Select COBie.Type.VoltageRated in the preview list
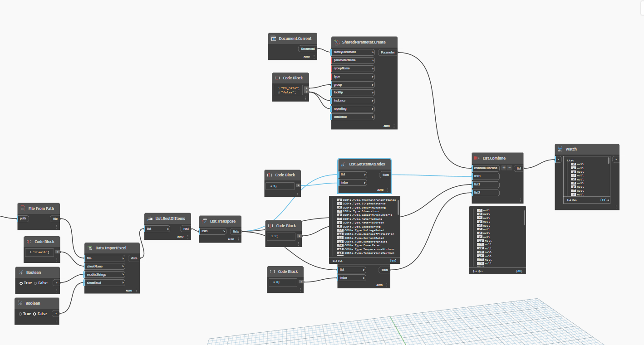This screenshot has width=644, height=345. point(364,230)
